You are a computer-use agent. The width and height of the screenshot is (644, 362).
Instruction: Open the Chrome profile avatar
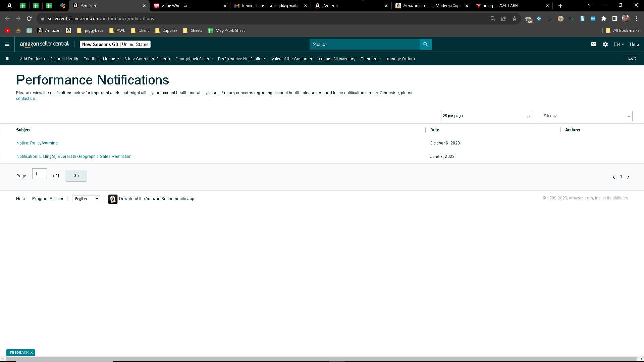pyautogui.click(x=626, y=19)
